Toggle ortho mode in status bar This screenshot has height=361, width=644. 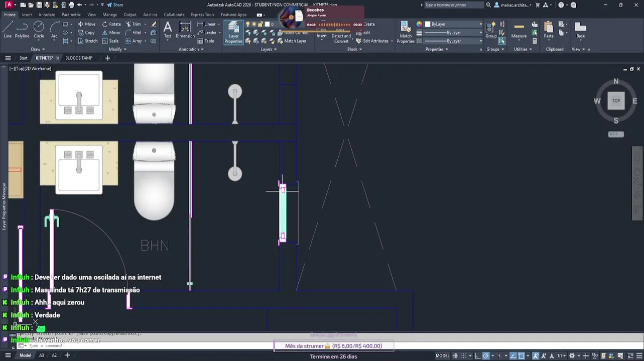[477, 355]
